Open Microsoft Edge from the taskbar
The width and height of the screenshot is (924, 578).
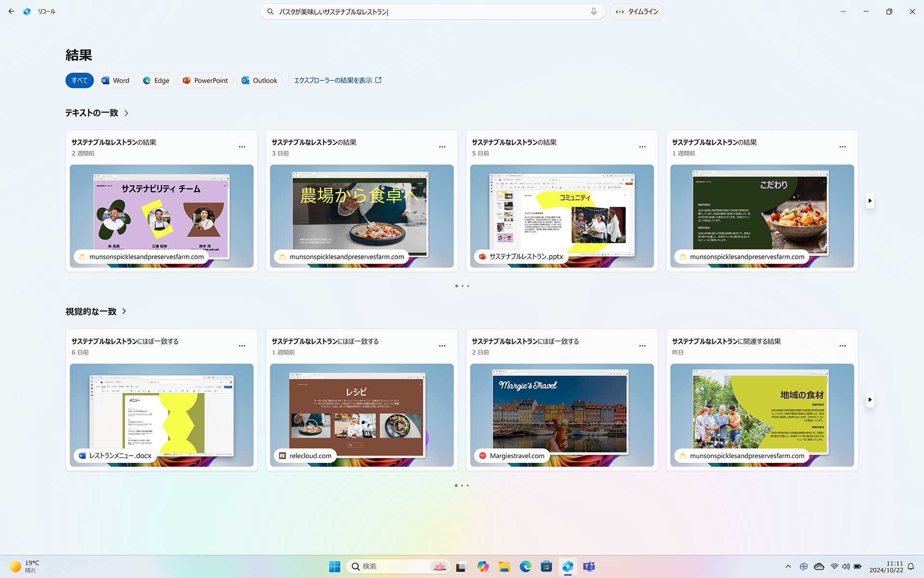(x=525, y=566)
